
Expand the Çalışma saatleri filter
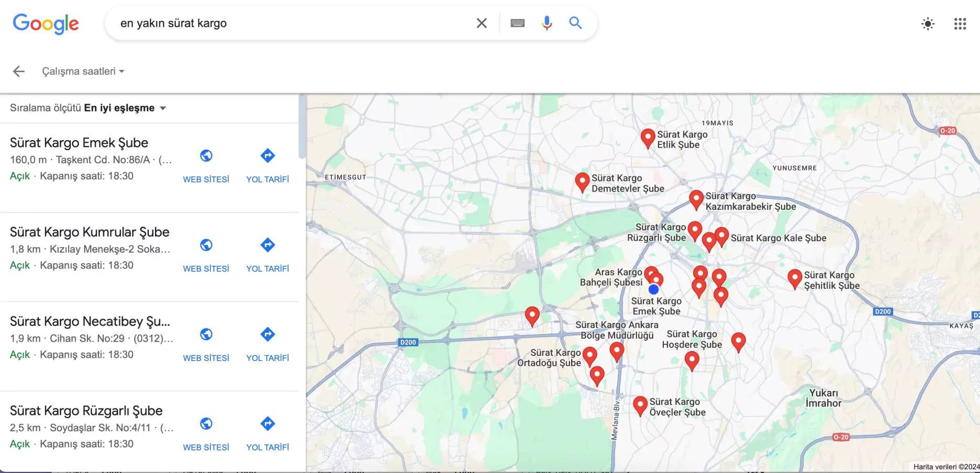83,71
